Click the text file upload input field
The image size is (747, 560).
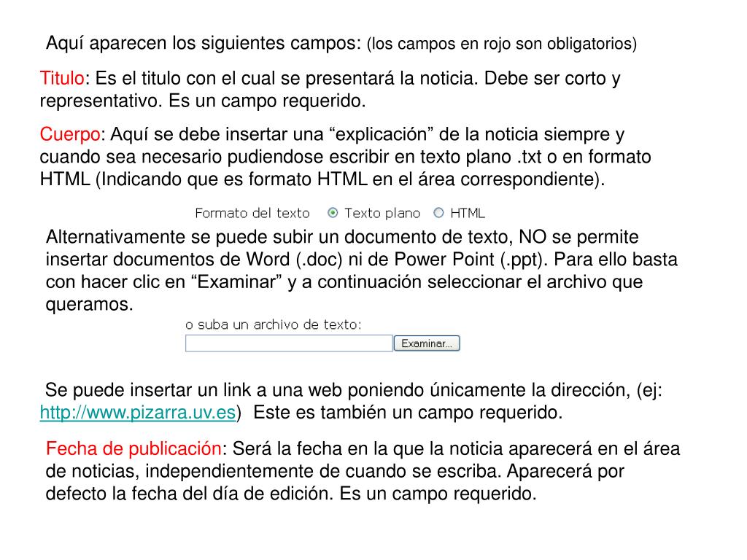[x=289, y=343]
